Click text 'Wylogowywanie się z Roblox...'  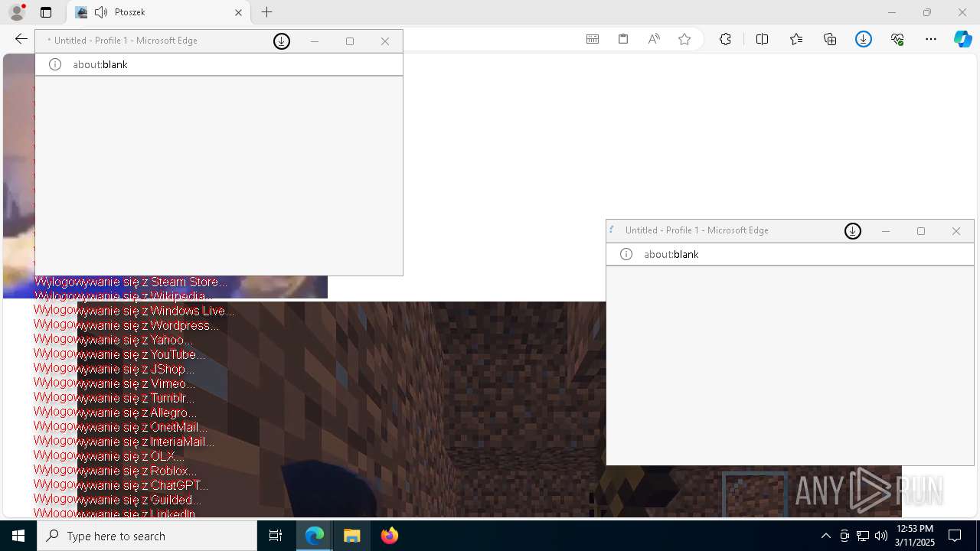pos(115,471)
